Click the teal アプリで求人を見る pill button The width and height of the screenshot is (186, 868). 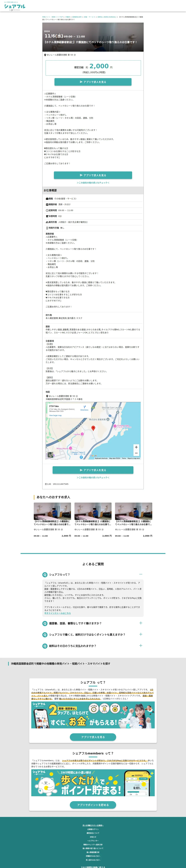pos(93,737)
